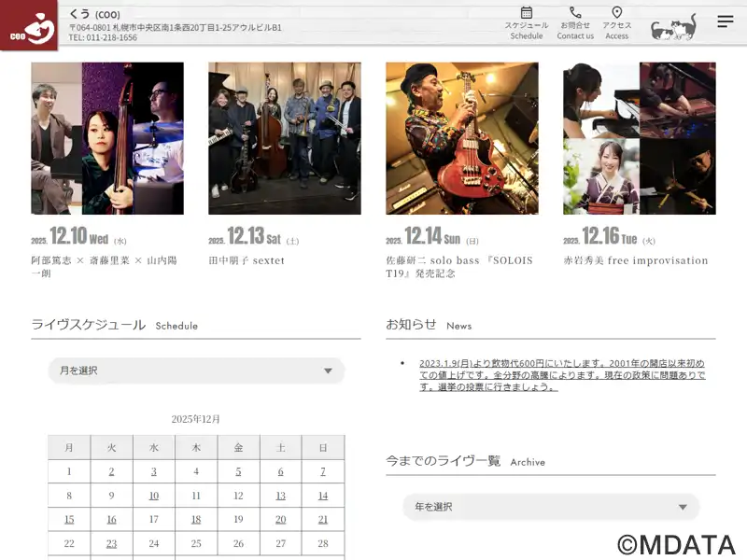Open the 月を選択 month dropdown
The image size is (747, 560).
[196, 371]
